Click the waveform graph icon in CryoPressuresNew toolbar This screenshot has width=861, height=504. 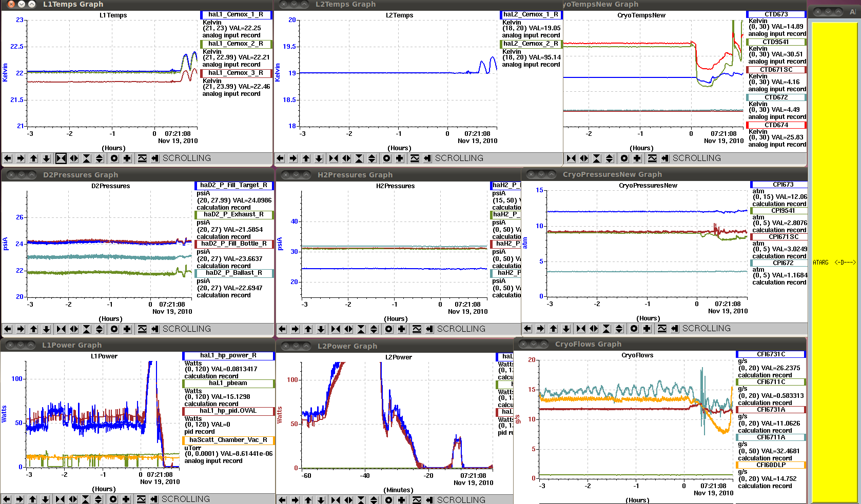point(662,329)
